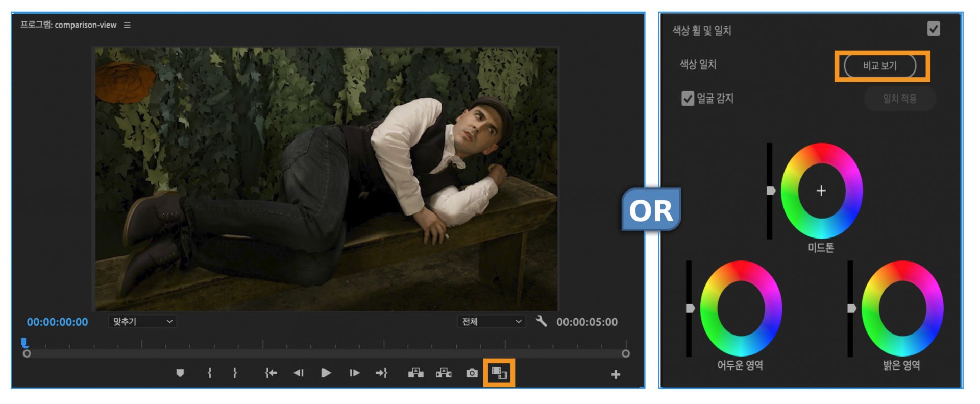The image size is (980, 404).
Task: Toggle the 얼굴 감지 checkbox
Action: coord(688,99)
